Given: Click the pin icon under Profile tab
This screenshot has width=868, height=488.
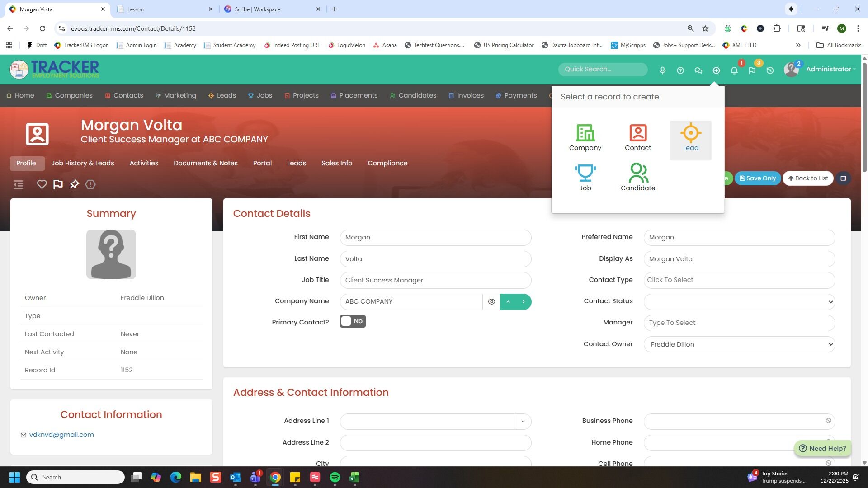Looking at the screenshot, I should tap(74, 184).
